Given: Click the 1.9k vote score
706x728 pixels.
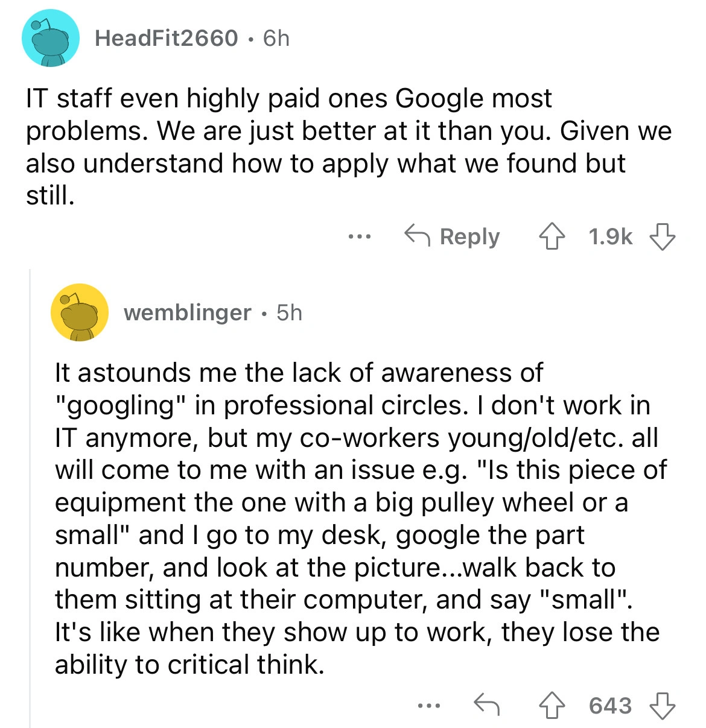Looking at the screenshot, I should coord(609,237).
